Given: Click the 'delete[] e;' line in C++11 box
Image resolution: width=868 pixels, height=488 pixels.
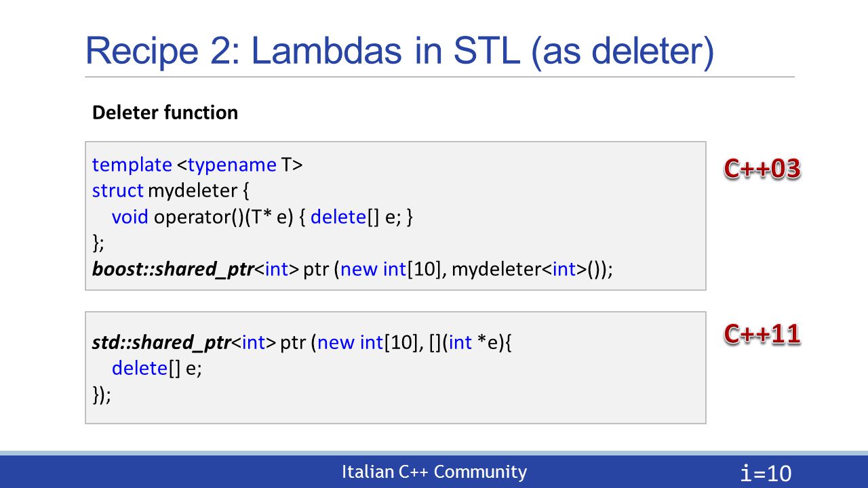Looking at the screenshot, I should click(x=157, y=369).
